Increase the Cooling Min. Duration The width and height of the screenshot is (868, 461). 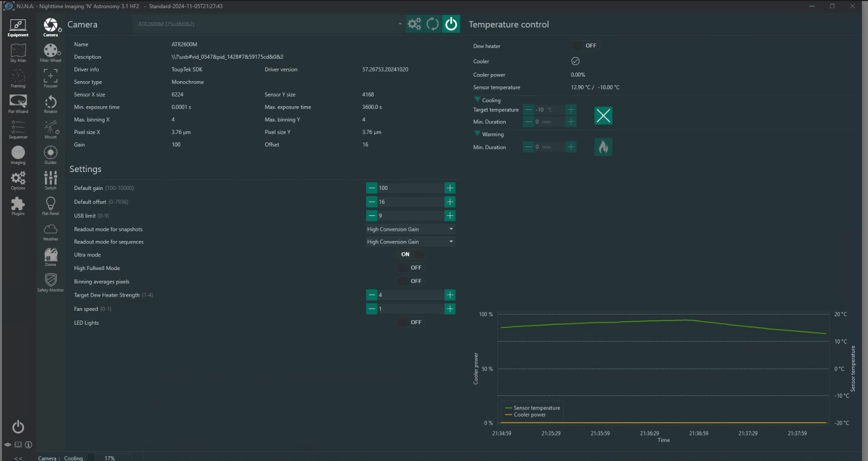click(571, 122)
